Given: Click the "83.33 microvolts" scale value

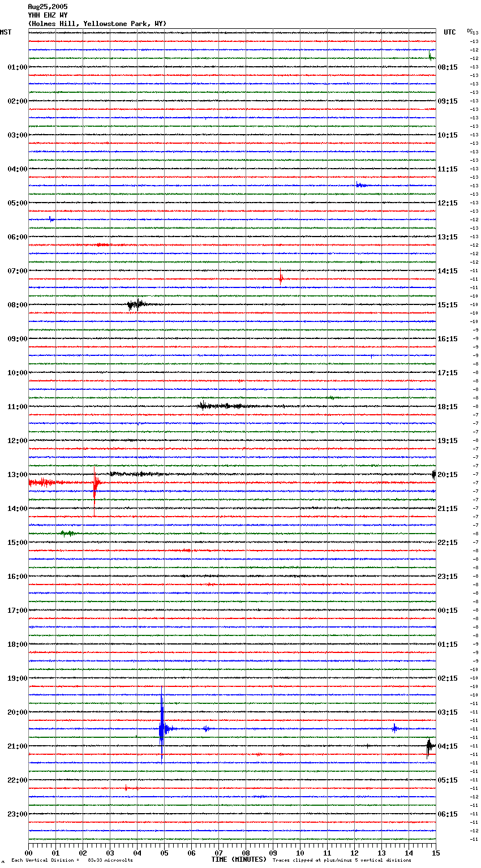Looking at the screenshot, I should click(x=110, y=860).
